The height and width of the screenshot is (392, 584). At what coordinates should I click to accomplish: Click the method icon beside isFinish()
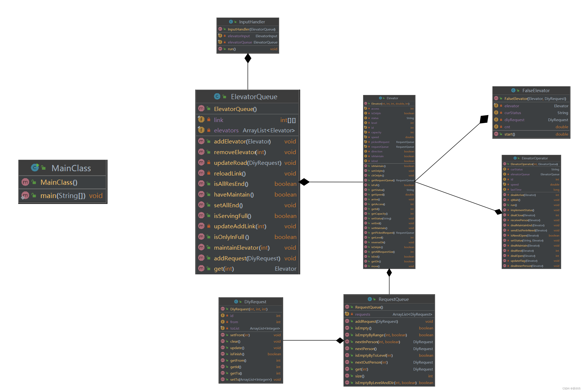coord(223,354)
